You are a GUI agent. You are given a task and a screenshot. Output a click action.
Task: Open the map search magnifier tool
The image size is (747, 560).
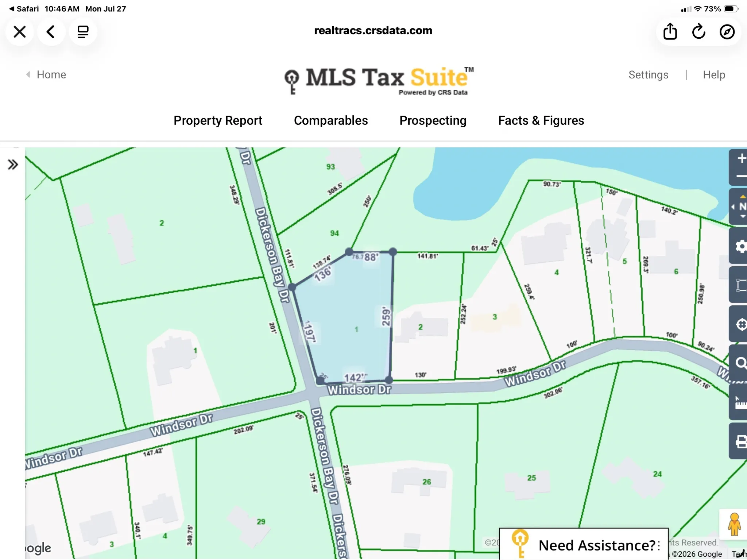pyautogui.click(x=740, y=363)
